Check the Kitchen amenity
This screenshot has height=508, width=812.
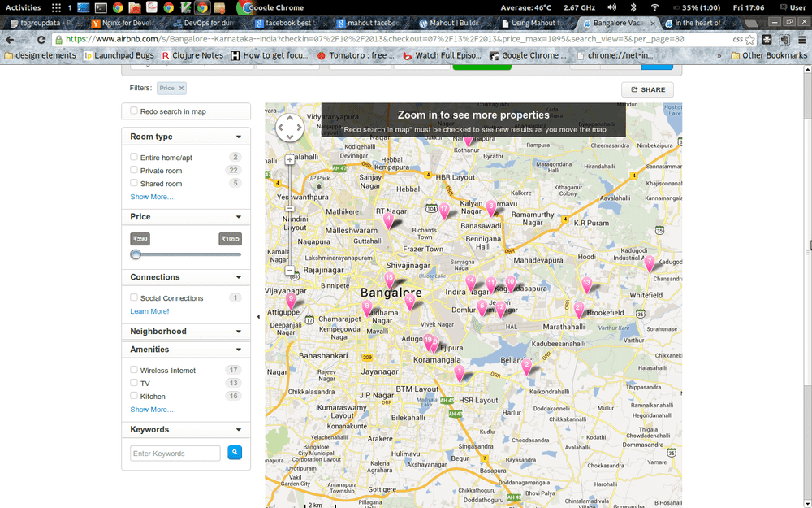click(134, 396)
